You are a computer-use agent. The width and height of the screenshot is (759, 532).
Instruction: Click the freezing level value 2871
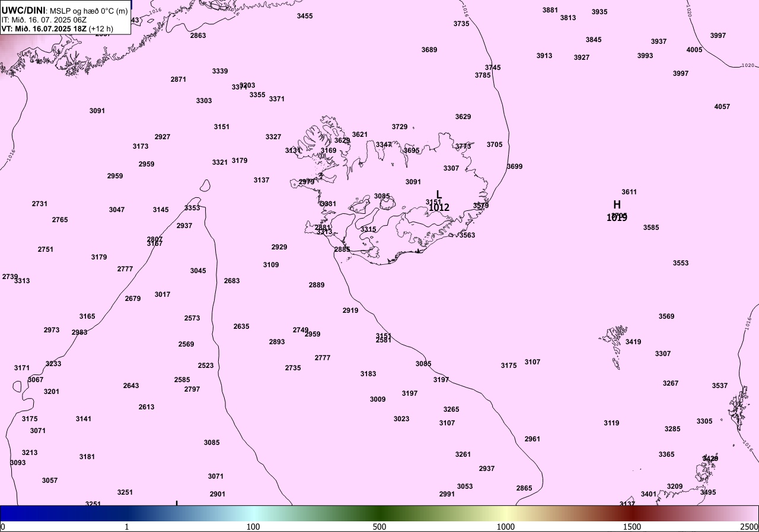click(x=178, y=79)
